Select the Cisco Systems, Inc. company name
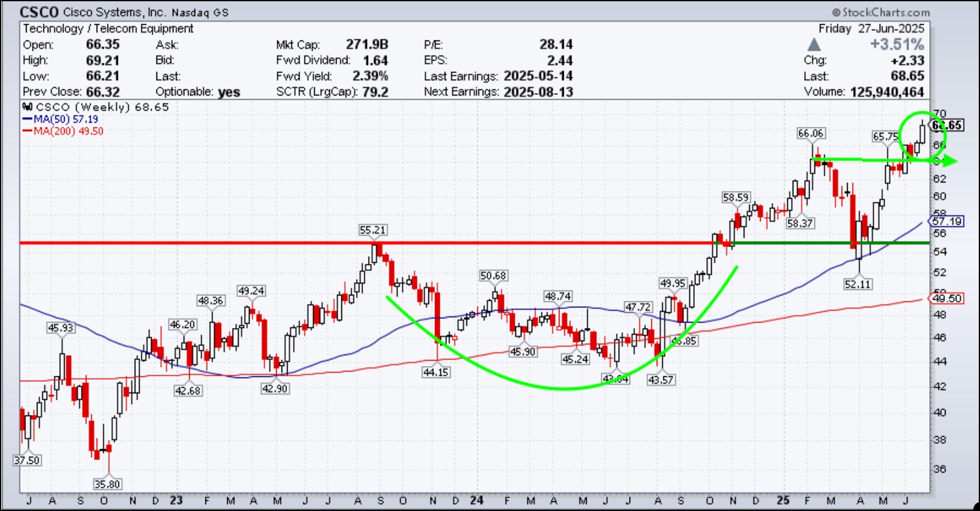This screenshot has height=511, width=980. coord(114,12)
